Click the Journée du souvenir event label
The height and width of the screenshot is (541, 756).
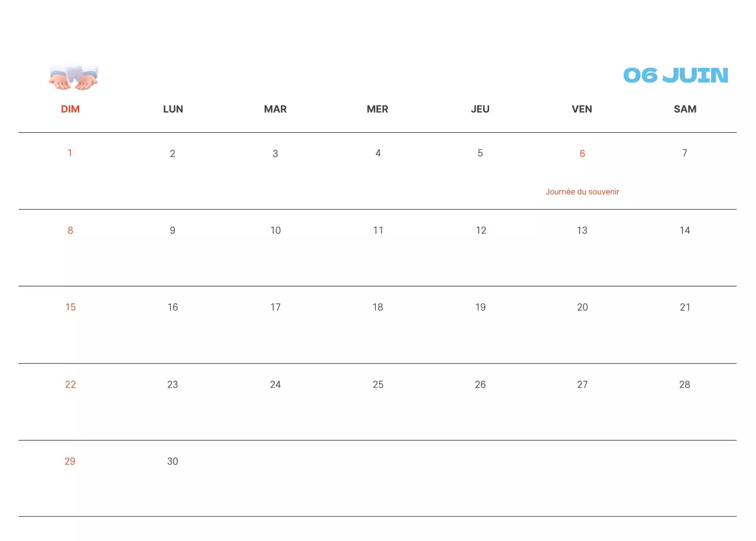(582, 192)
